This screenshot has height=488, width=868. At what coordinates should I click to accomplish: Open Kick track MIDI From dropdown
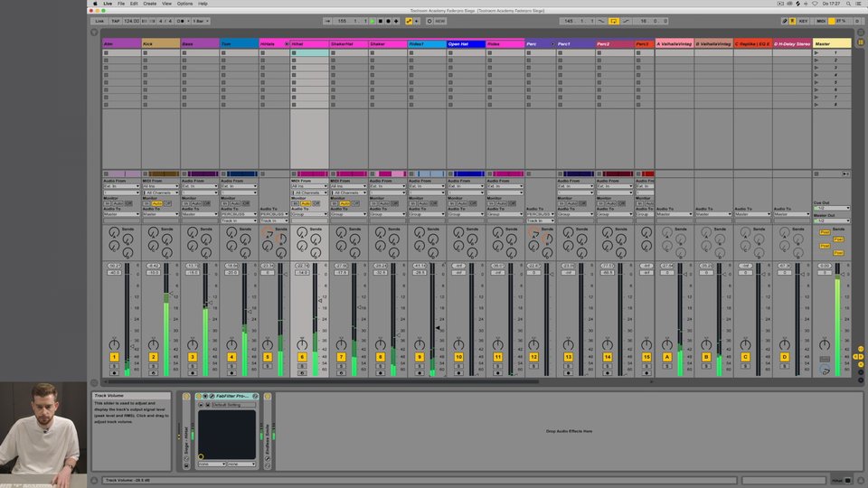coord(161,186)
